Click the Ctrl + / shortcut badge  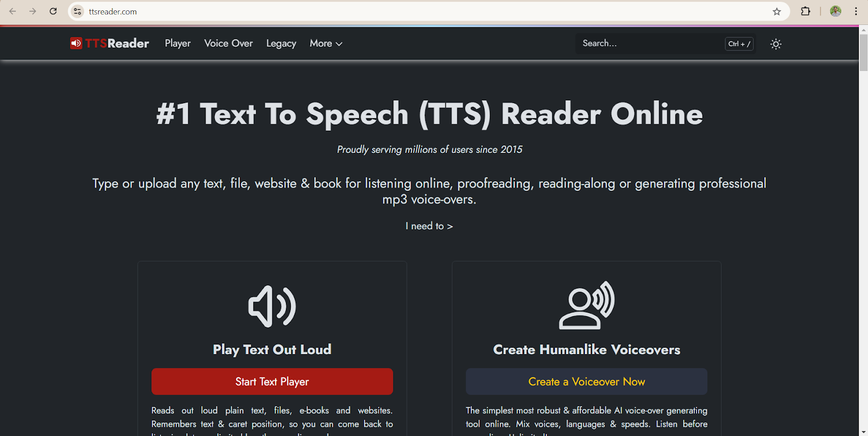click(739, 44)
